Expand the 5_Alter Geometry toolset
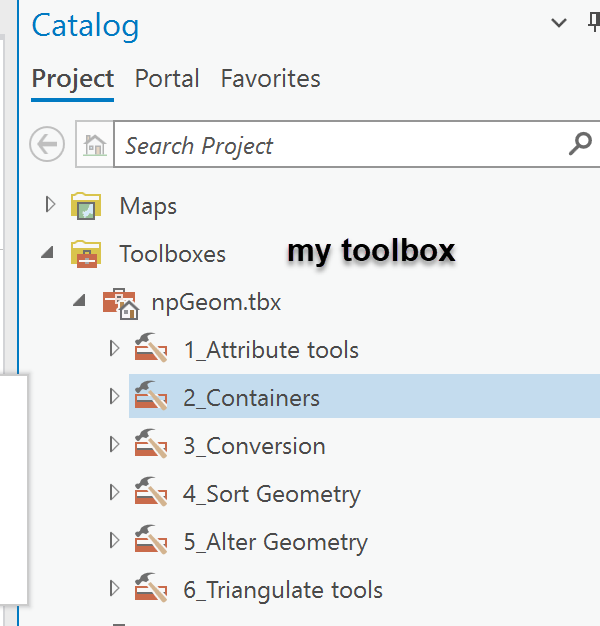This screenshot has width=600, height=626. tap(114, 542)
